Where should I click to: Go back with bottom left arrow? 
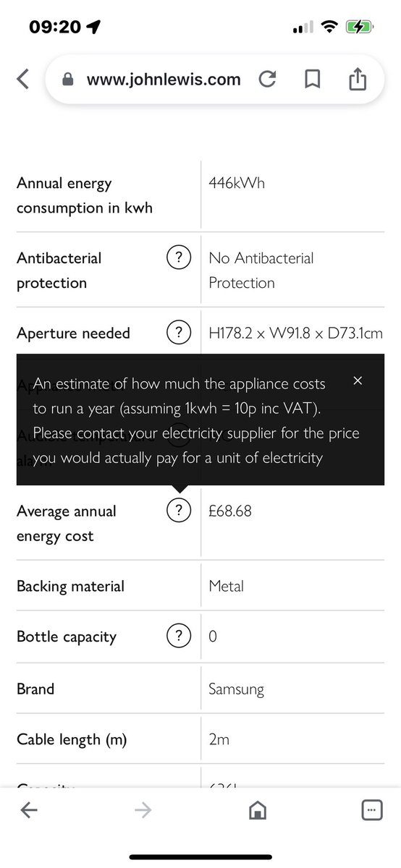29,811
